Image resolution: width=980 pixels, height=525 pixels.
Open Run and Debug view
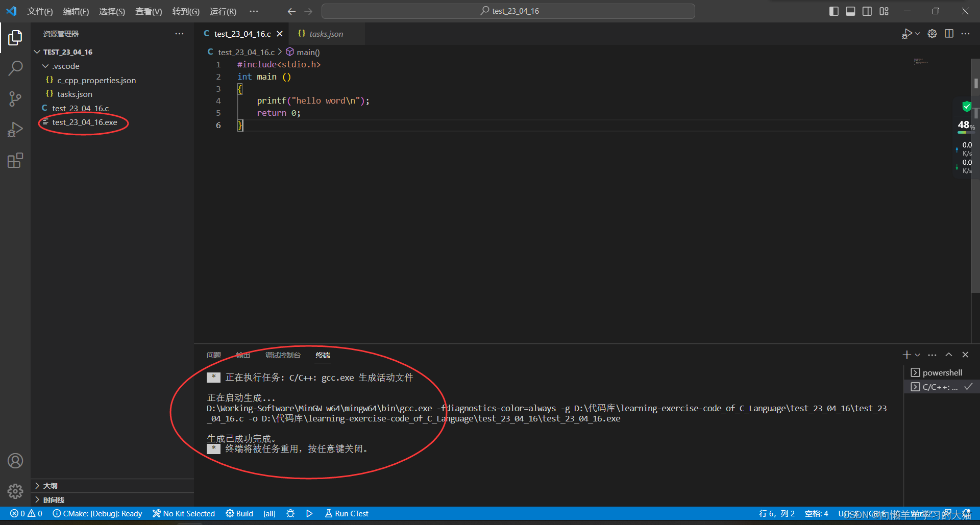click(15, 130)
